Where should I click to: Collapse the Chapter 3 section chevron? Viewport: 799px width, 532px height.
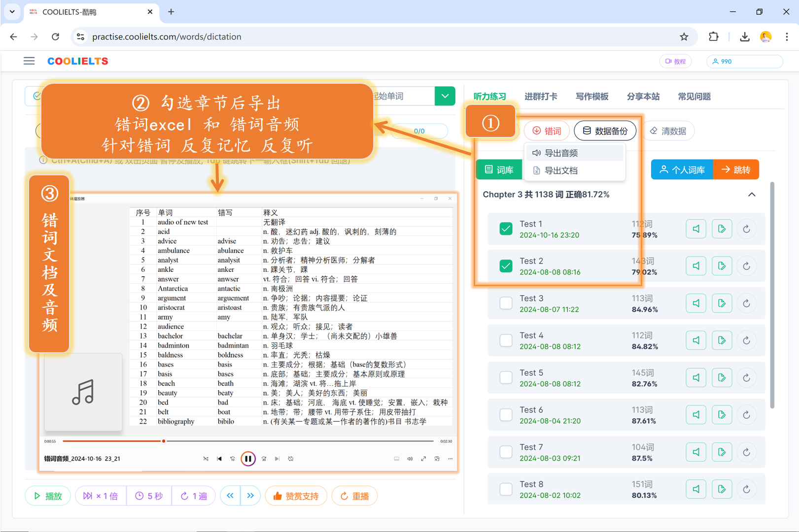click(x=751, y=195)
